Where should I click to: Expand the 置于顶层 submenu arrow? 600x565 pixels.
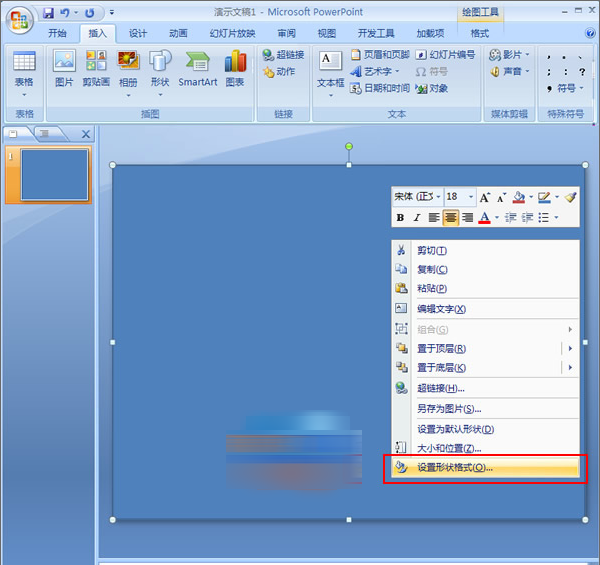pyautogui.click(x=570, y=348)
